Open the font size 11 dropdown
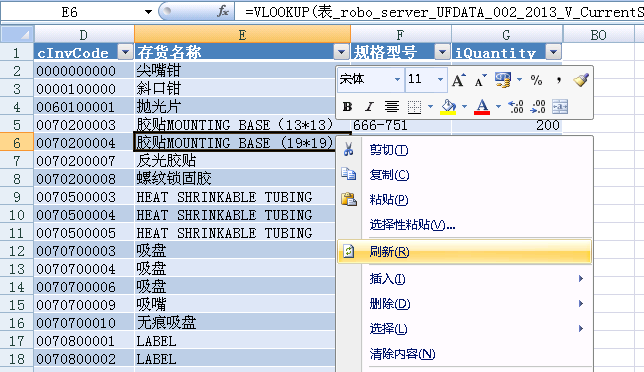 point(440,79)
